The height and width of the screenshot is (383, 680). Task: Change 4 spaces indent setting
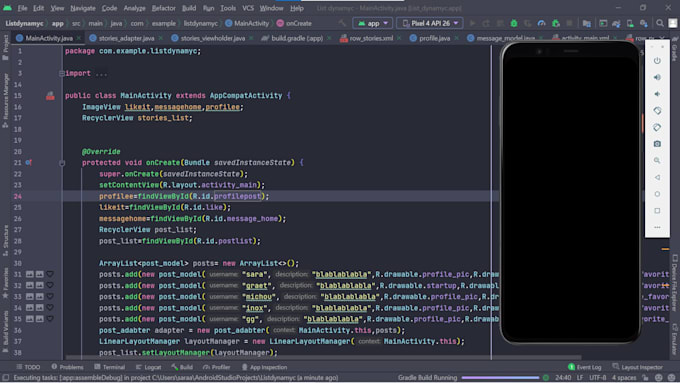coord(624,377)
